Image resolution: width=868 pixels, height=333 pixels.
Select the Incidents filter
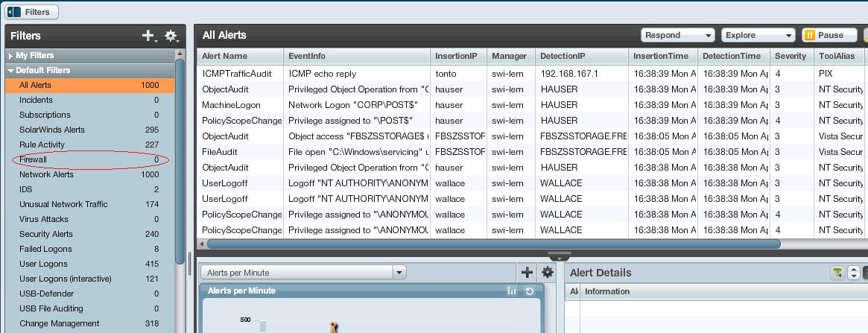[89, 100]
